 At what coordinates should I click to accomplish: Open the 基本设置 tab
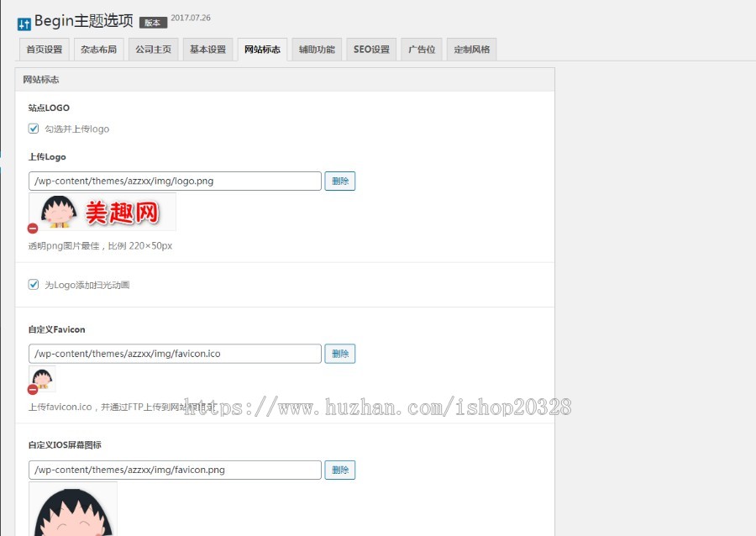pyautogui.click(x=207, y=50)
